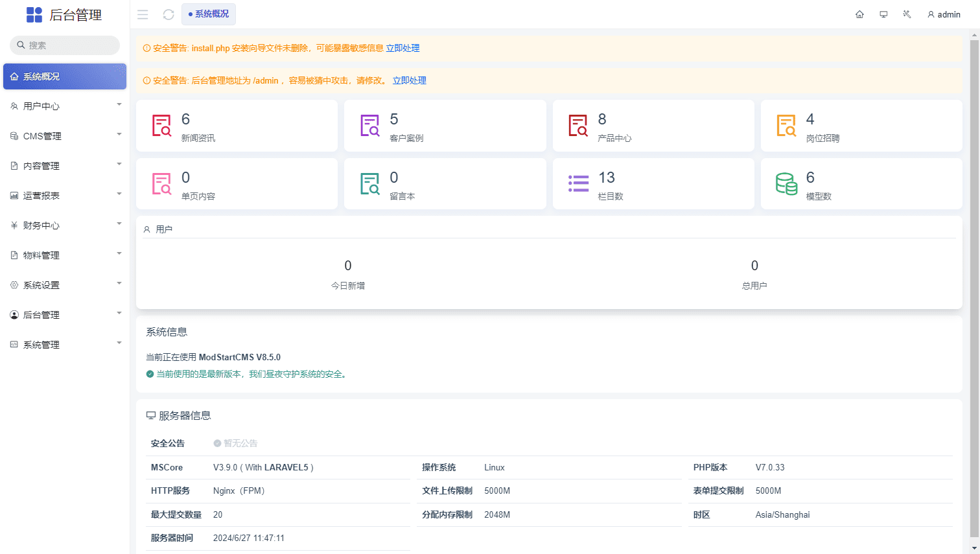Screen dimensions: 980x554
Task: Toggle the sidebar hamburger menu icon
Action: point(143,14)
